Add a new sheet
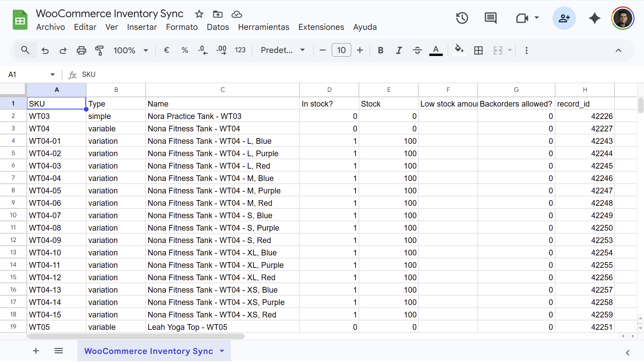The width and height of the screenshot is (644, 362). pos(36,351)
